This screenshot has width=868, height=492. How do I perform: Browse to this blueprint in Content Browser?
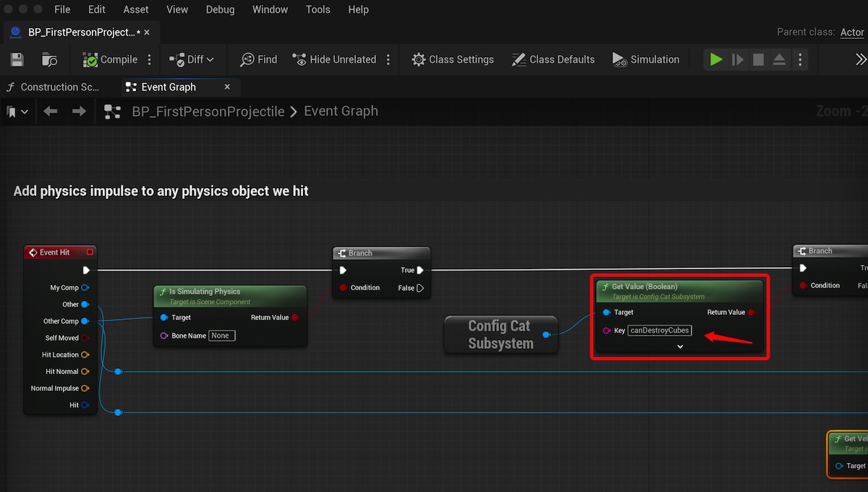[x=48, y=59]
